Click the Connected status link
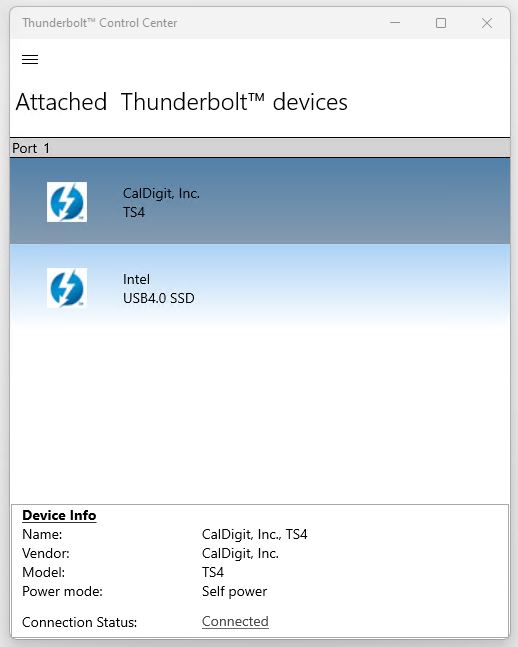 point(235,621)
